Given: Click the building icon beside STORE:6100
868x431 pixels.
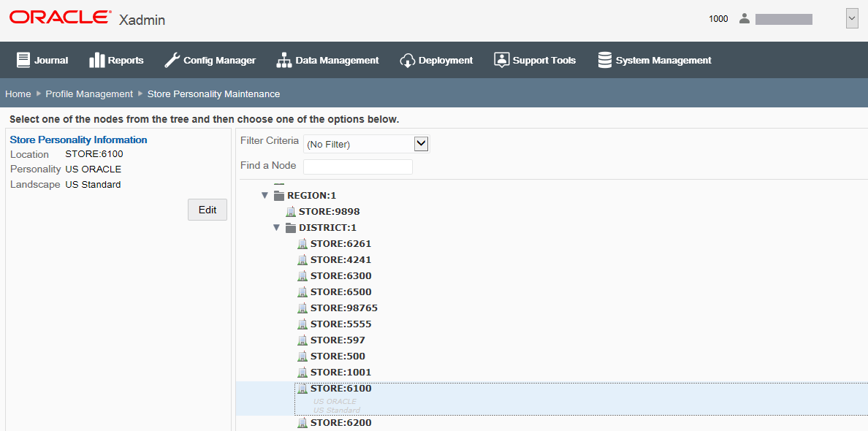Looking at the screenshot, I should point(302,389).
